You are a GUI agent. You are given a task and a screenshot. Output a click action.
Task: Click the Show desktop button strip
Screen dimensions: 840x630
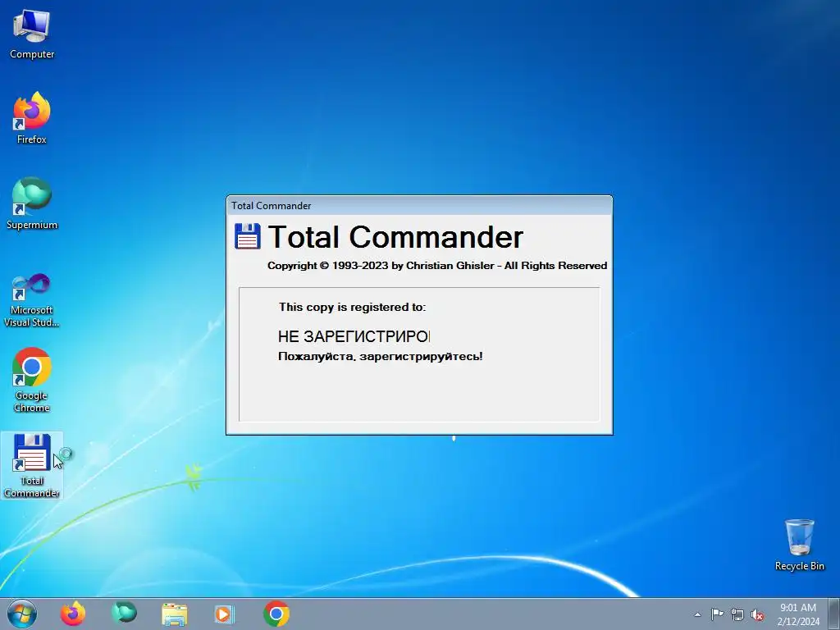[x=834, y=614]
